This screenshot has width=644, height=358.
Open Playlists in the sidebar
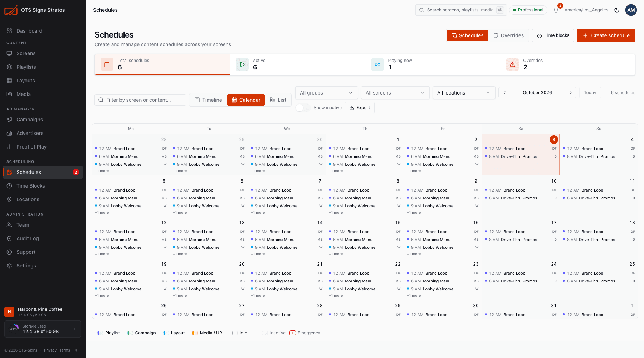(x=43, y=67)
